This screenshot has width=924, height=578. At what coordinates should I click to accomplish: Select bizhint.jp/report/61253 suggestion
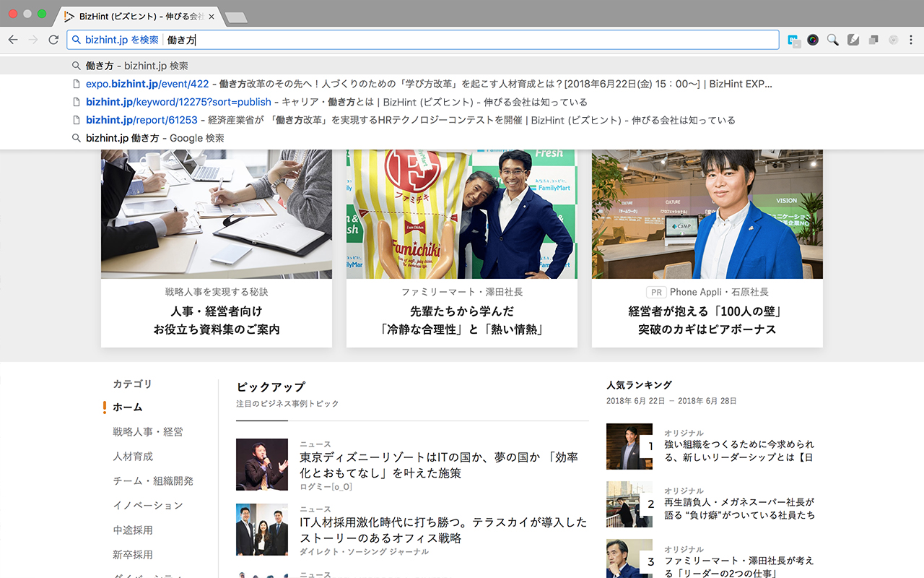point(462,120)
